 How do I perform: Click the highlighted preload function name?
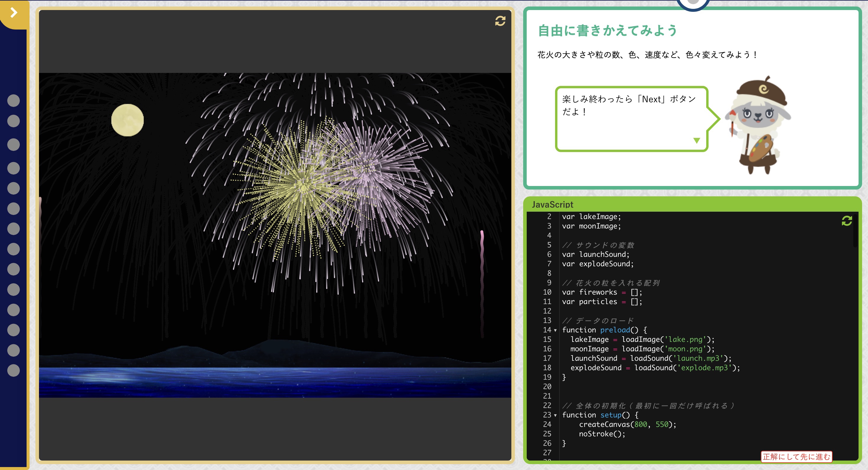click(615, 330)
